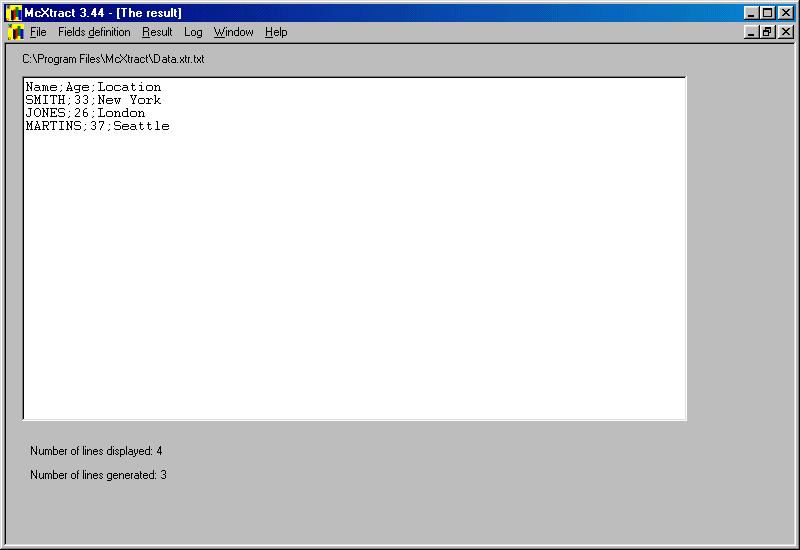Viewport: 800px width, 550px height.
Task: Open the Window menu
Action: pyautogui.click(x=233, y=32)
